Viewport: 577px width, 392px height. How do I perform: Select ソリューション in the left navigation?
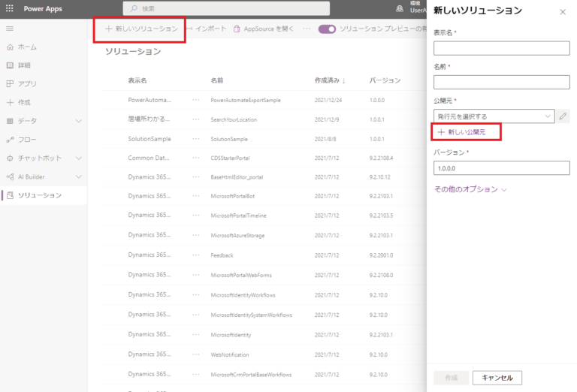click(39, 195)
